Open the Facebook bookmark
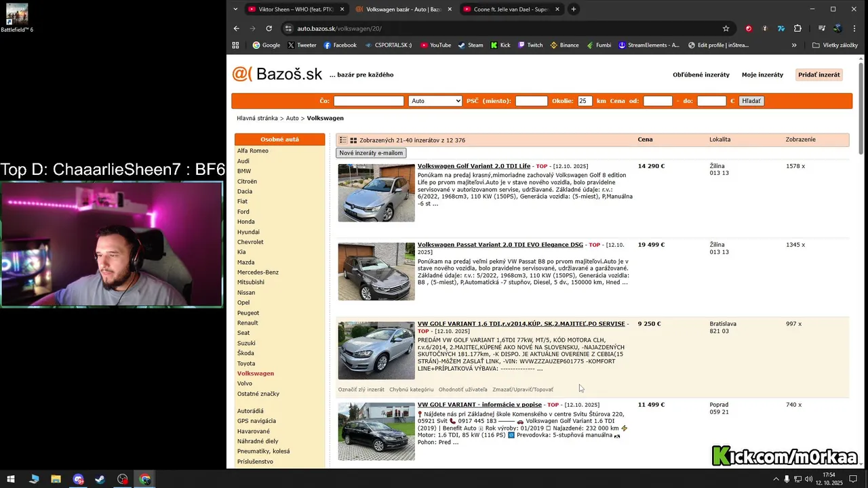This screenshot has height=488, width=868. click(340, 45)
